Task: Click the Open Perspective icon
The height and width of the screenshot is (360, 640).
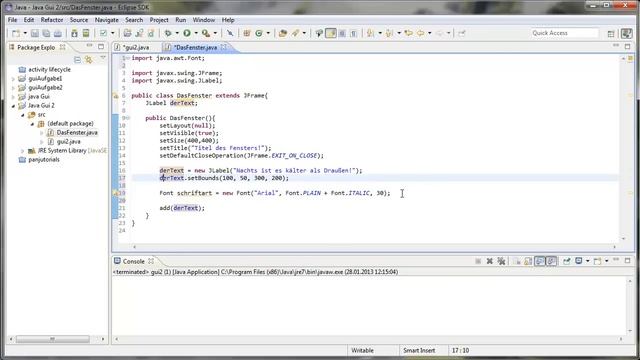Action: coord(611,34)
